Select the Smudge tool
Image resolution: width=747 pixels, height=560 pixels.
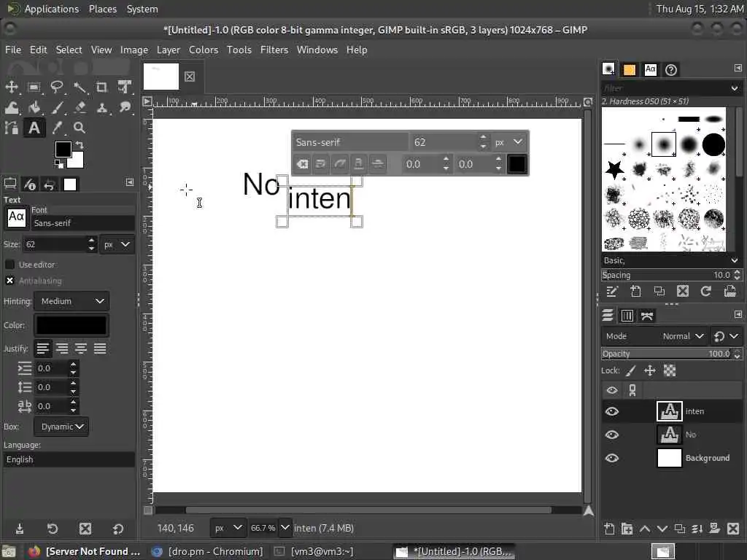pyautogui.click(x=125, y=108)
